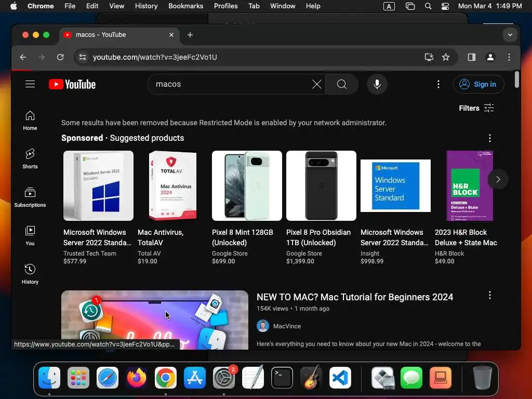Close the macos - YouTube tab

pos(171,35)
